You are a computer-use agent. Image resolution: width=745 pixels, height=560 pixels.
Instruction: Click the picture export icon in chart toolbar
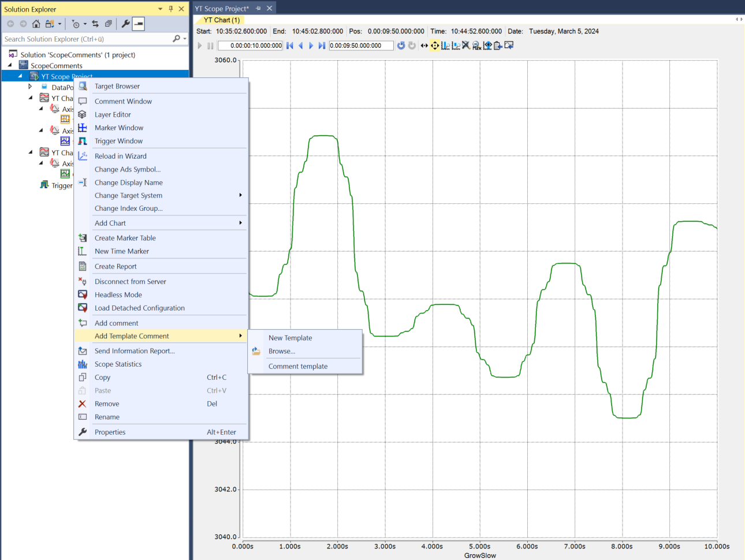[509, 45]
